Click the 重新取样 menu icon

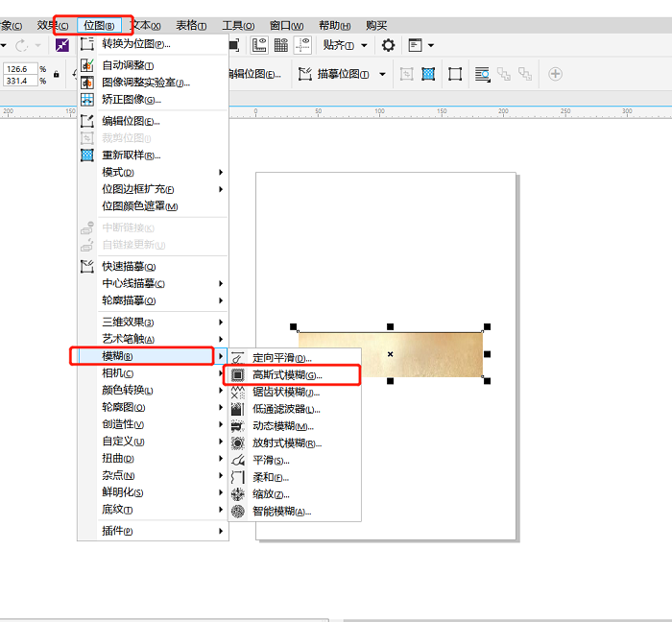87,155
